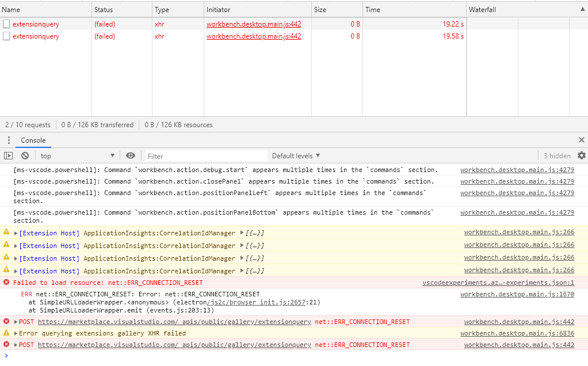Sort by the Name column header

click(x=46, y=10)
